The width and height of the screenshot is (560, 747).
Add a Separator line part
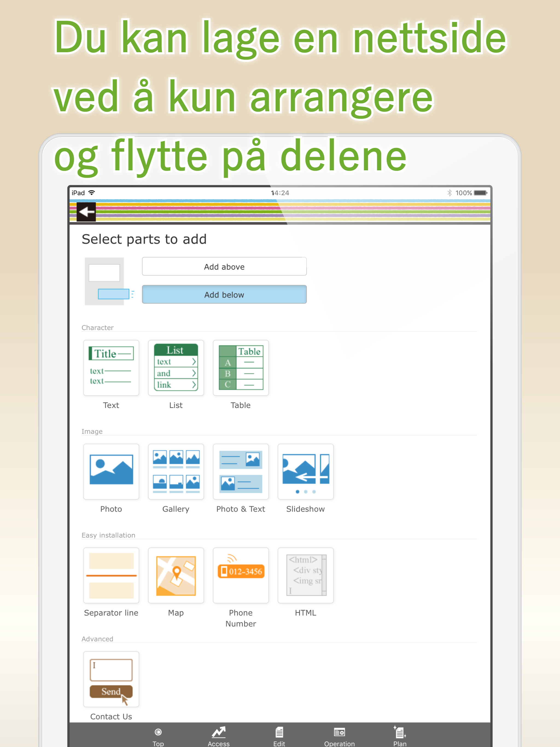coord(111,575)
